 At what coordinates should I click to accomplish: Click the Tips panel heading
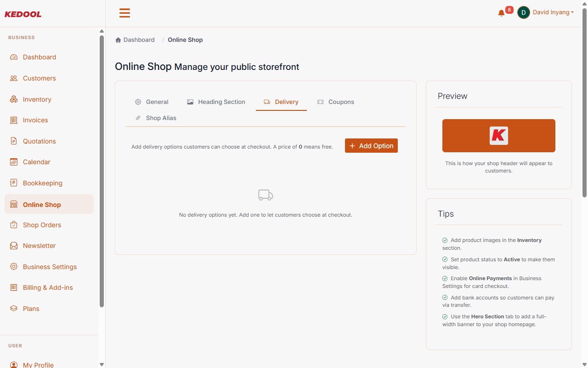446,214
